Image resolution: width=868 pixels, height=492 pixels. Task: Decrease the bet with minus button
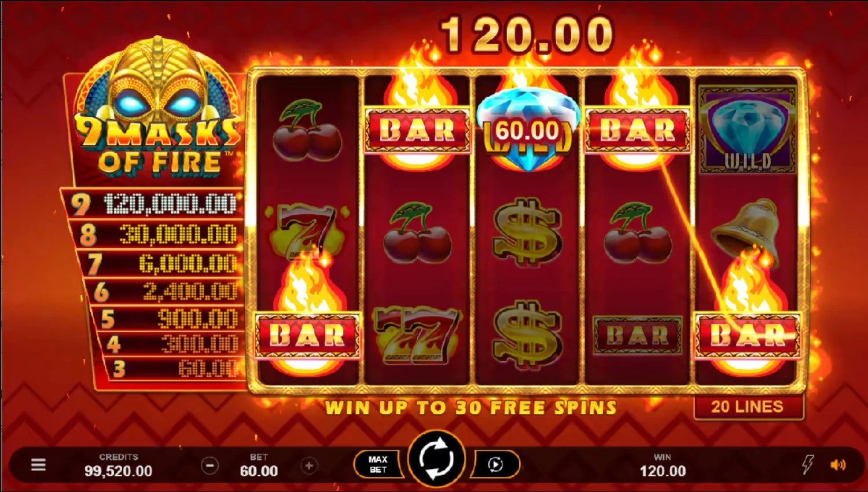pos(209,465)
